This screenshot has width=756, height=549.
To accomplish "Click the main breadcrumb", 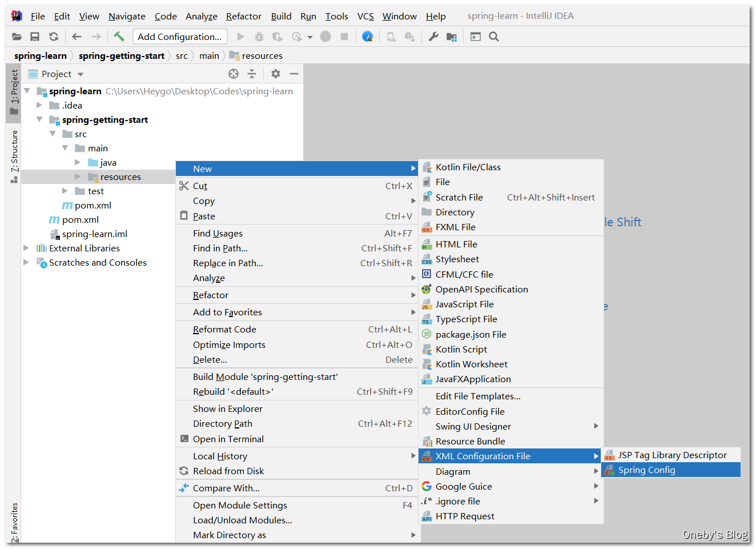I will coord(209,55).
